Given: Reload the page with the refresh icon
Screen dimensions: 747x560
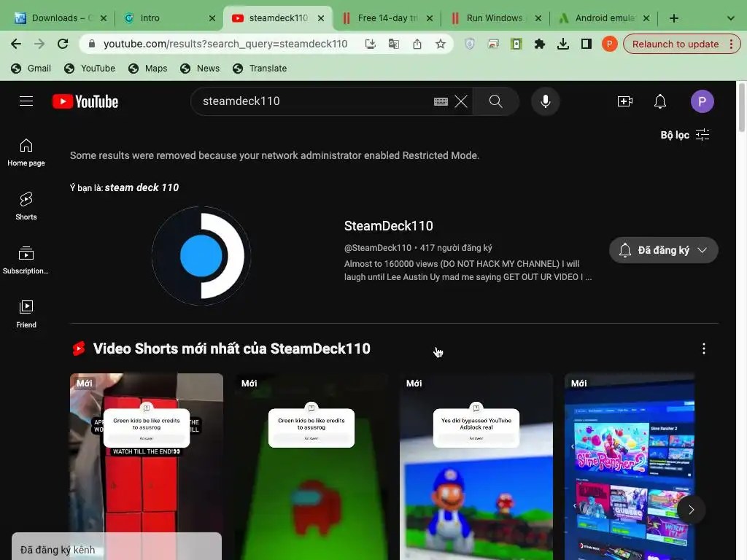Looking at the screenshot, I should tap(63, 44).
